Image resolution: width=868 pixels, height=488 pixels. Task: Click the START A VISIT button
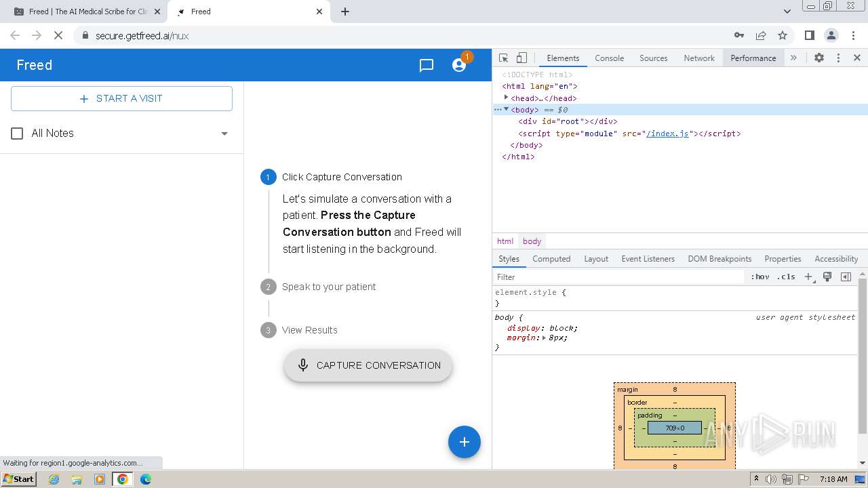(121, 98)
